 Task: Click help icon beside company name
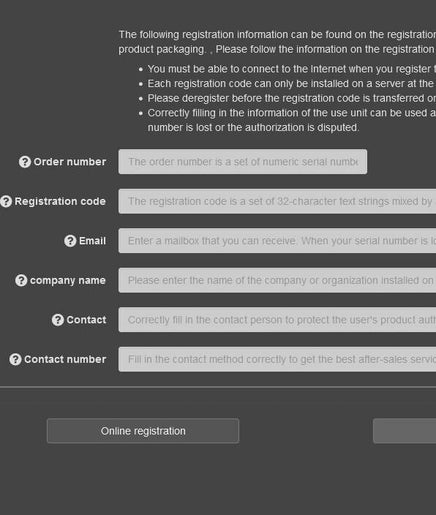click(x=21, y=280)
